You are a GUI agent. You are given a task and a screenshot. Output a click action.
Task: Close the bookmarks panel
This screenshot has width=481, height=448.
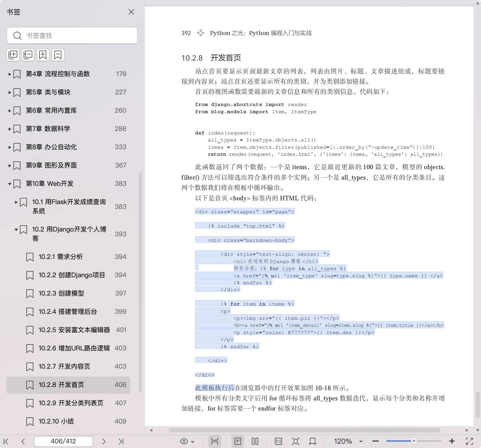click(131, 12)
